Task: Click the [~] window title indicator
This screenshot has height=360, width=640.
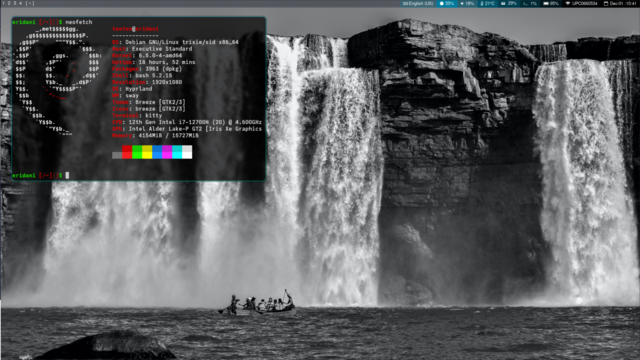Action: point(30,3)
